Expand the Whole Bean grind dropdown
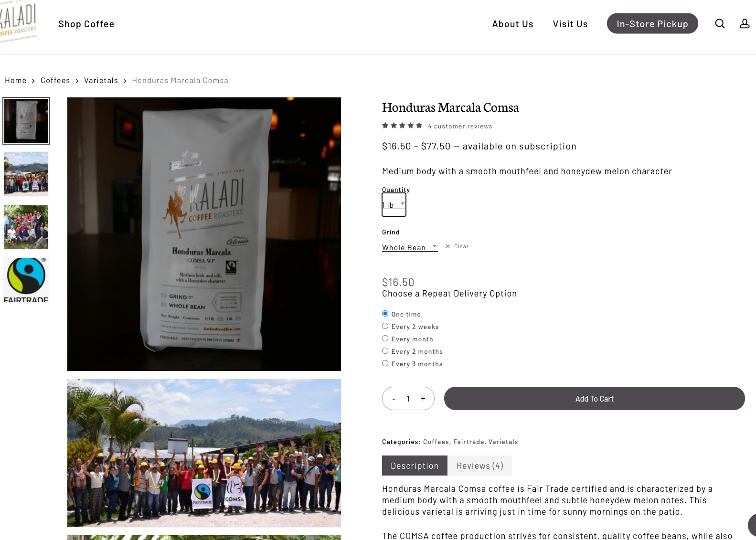 pyautogui.click(x=410, y=247)
